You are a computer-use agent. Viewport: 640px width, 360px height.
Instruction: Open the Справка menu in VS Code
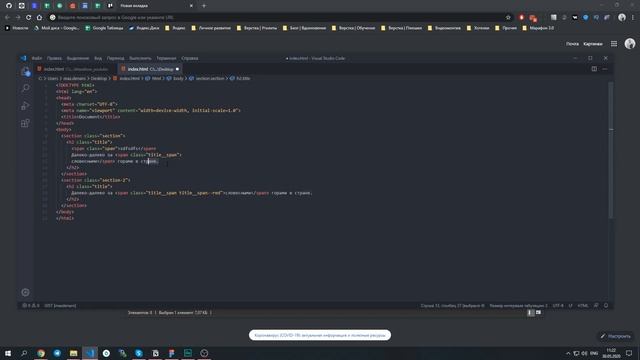point(190,58)
